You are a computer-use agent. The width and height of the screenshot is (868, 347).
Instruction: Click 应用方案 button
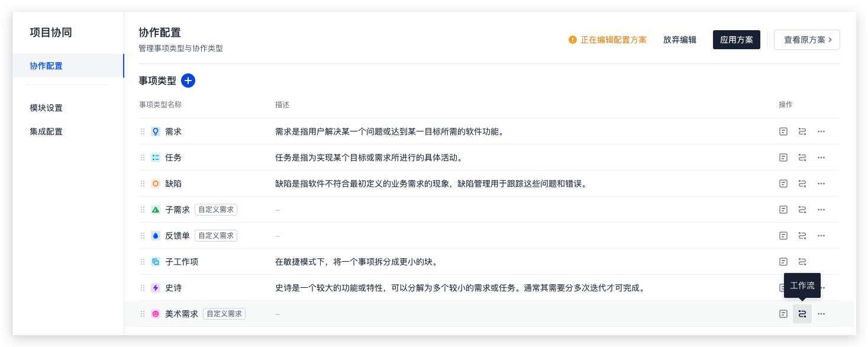coord(737,40)
